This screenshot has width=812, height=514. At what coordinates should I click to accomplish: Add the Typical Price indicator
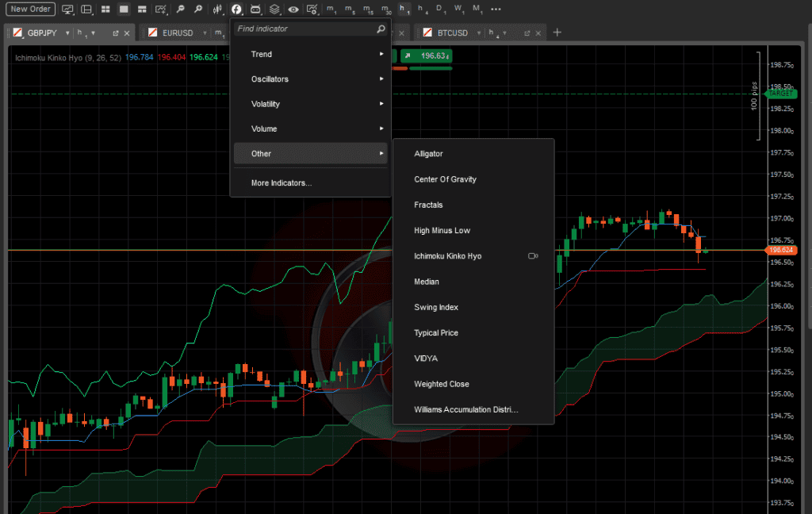[x=473, y=332]
